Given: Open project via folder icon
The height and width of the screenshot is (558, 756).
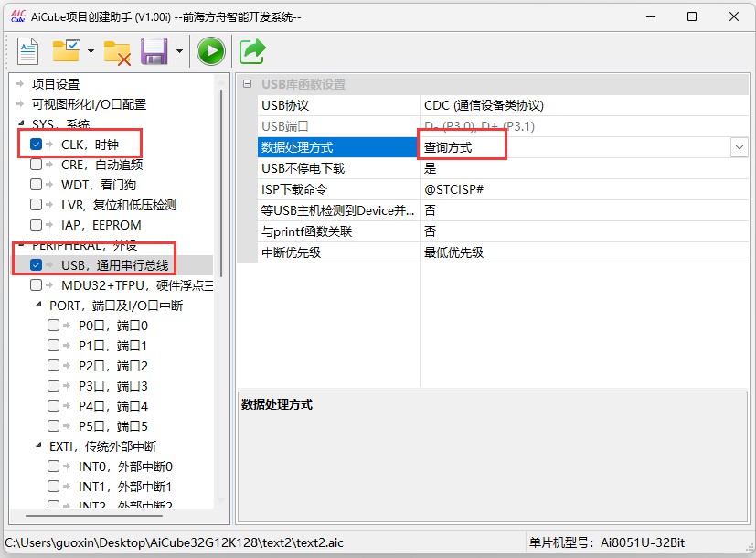Looking at the screenshot, I should click(x=66, y=50).
